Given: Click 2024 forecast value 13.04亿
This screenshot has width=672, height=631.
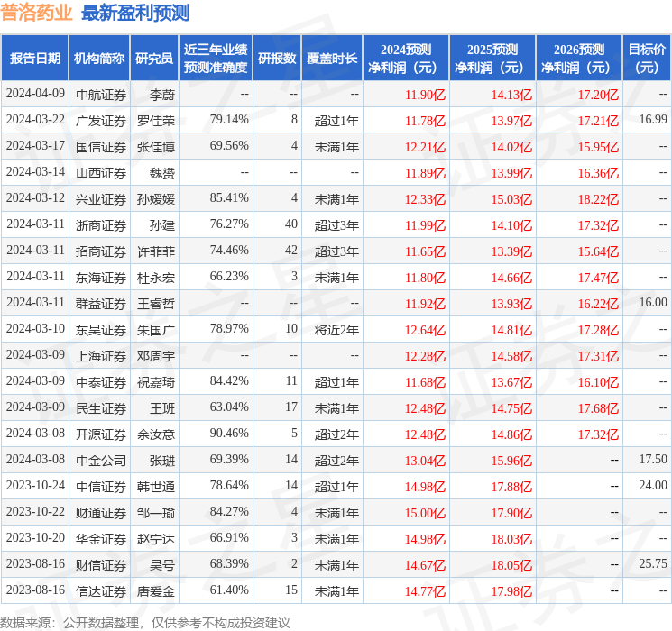Looking at the screenshot, I should coord(425,461).
